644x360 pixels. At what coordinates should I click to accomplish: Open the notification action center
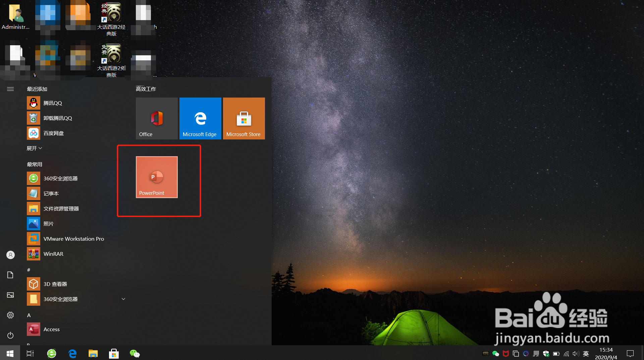coord(630,353)
